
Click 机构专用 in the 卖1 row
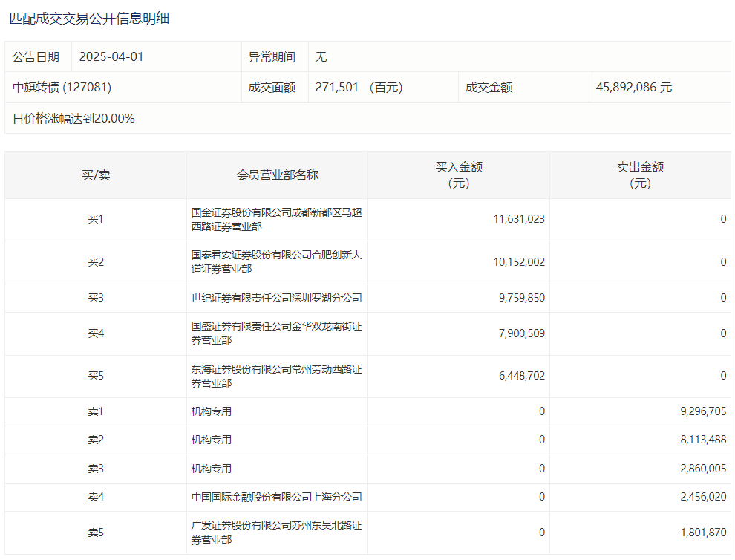[x=212, y=411]
